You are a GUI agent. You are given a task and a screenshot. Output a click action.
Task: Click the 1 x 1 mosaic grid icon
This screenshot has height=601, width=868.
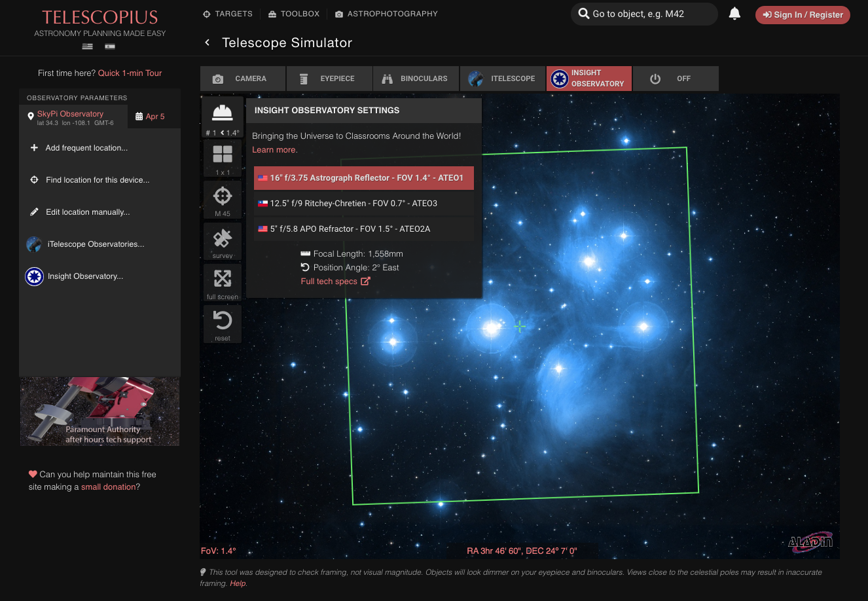click(222, 157)
